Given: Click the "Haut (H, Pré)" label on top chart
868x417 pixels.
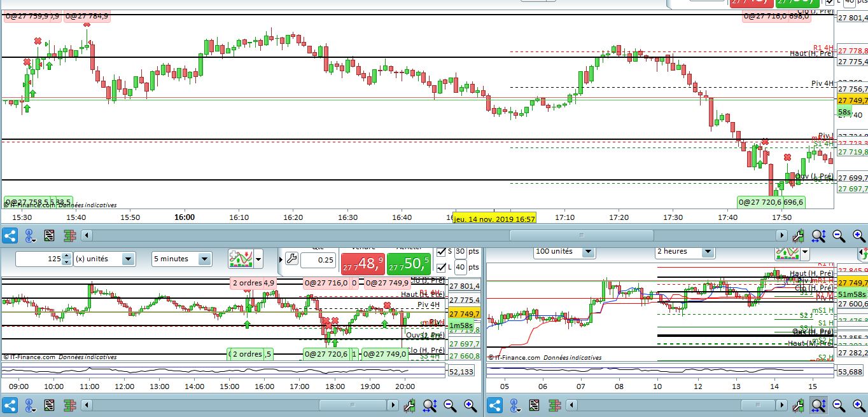Looking at the screenshot, I should [x=811, y=53].
